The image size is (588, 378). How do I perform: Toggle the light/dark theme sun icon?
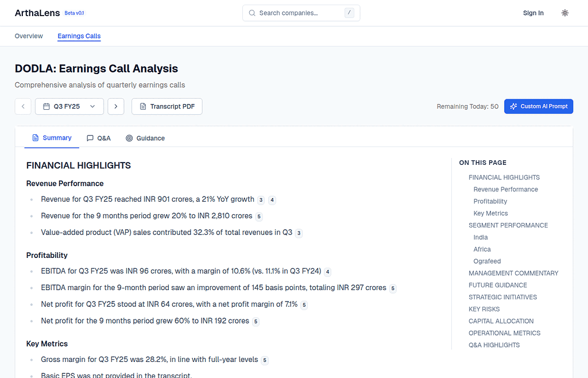(x=565, y=13)
